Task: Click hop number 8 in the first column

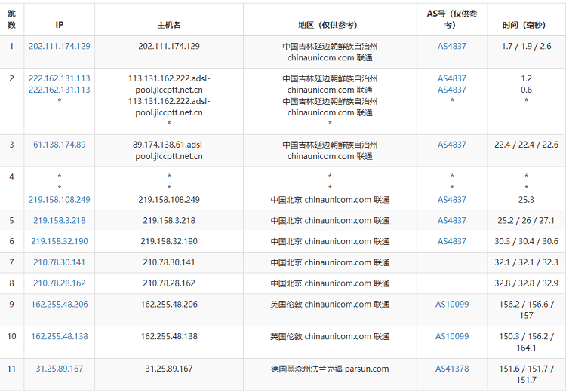Action: point(11,283)
